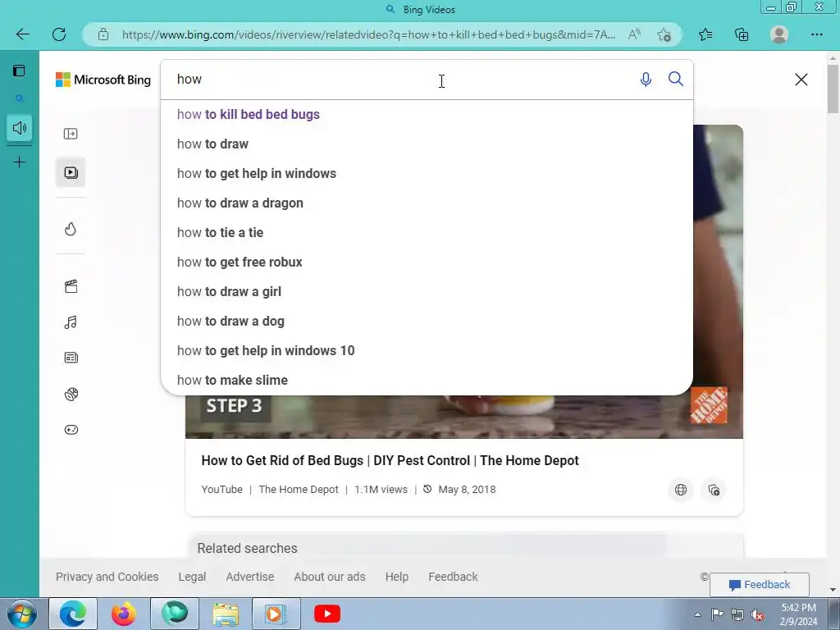Save video to collection icon
This screenshot has height=630, width=840.
tap(714, 490)
